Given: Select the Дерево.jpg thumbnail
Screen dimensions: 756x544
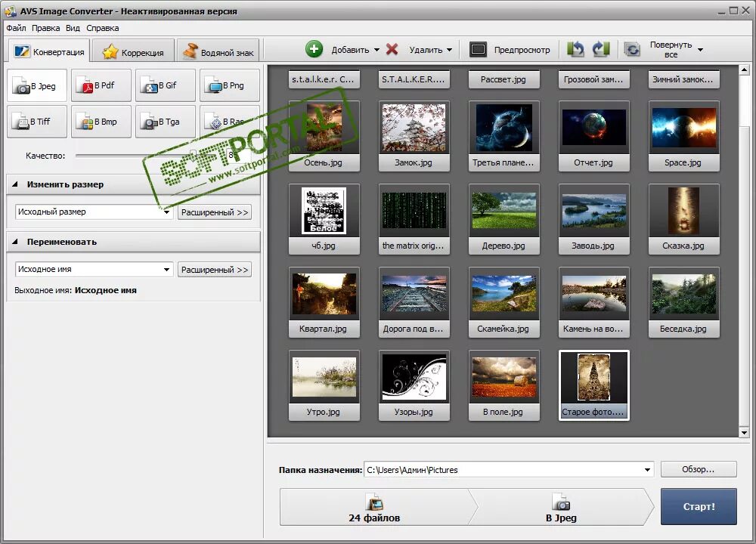Looking at the screenshot, I should point(503,219).
